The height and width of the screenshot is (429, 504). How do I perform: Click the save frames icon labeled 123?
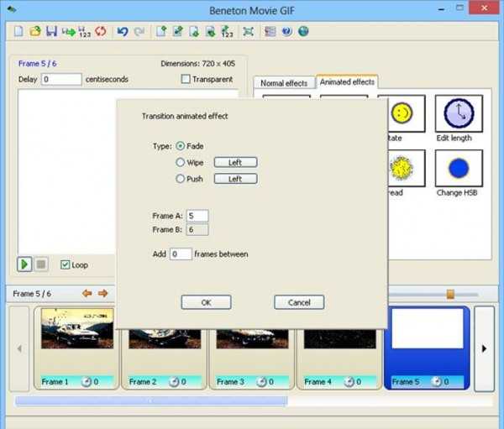(84, 32)
